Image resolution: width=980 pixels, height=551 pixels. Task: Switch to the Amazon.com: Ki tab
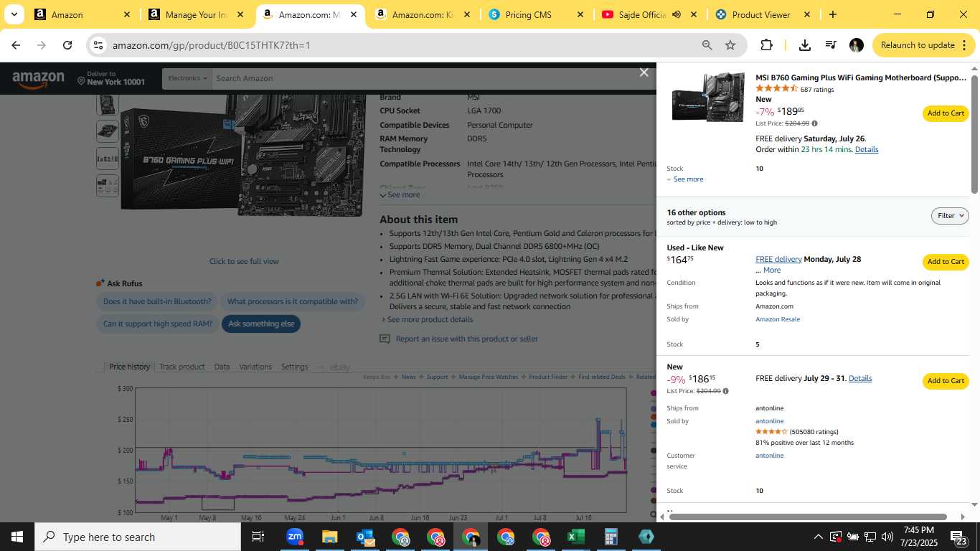422,14
